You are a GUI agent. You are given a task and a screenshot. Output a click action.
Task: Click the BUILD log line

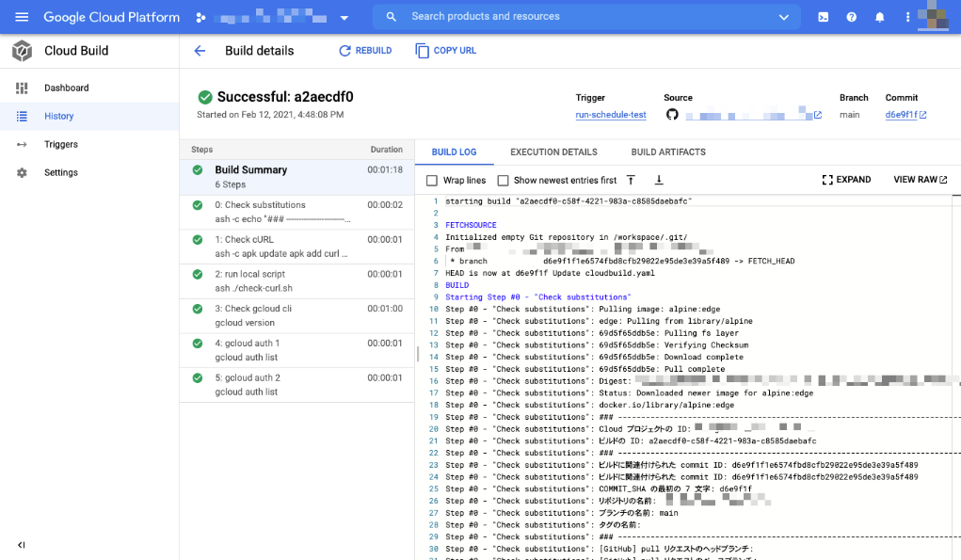click(456, 285)
